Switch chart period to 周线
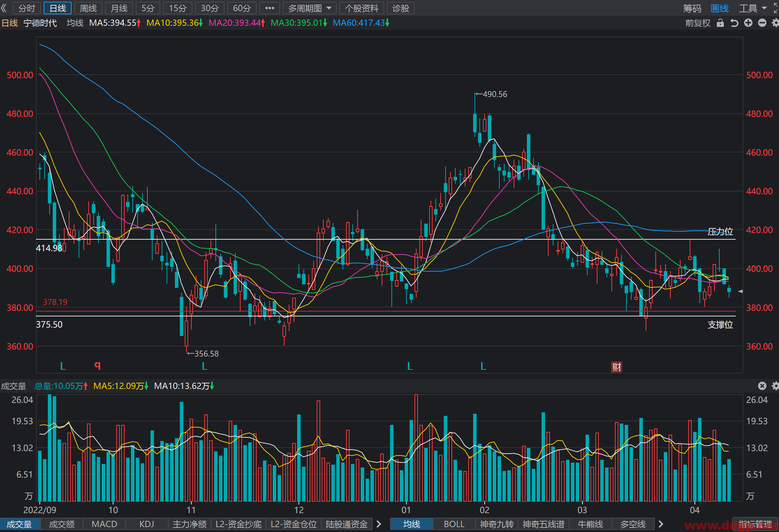The height and width of the screenshot is (532, 779). [x=88, y=8]
